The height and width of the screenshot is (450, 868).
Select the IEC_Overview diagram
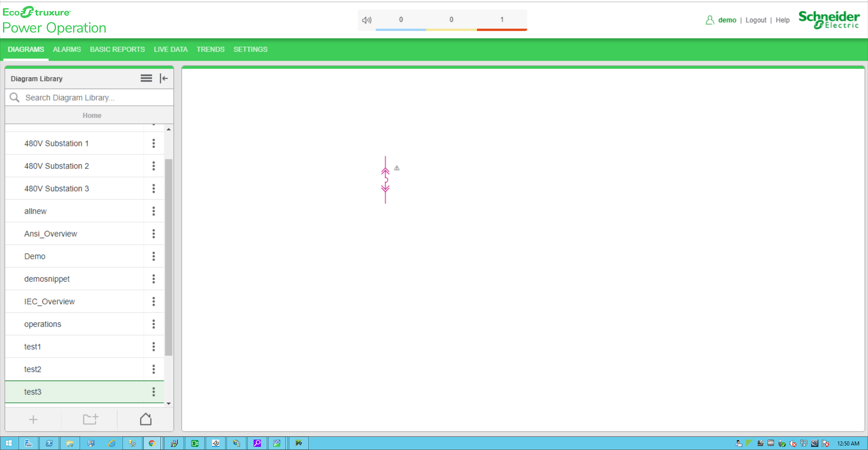tap(50, 301)
